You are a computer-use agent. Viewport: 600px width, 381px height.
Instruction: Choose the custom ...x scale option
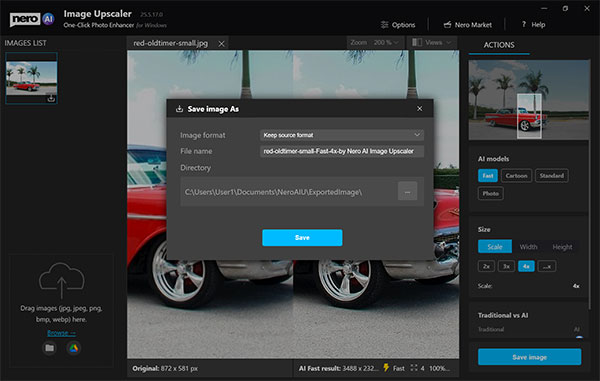[x=547, y=266]
